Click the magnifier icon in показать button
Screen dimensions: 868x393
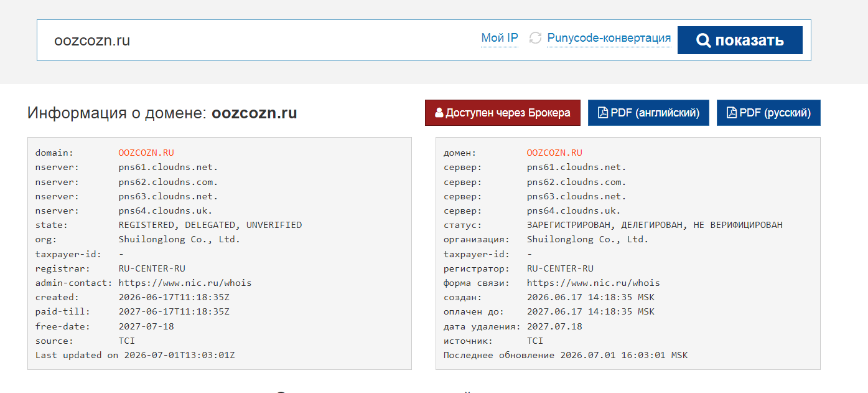click(703, 40)
